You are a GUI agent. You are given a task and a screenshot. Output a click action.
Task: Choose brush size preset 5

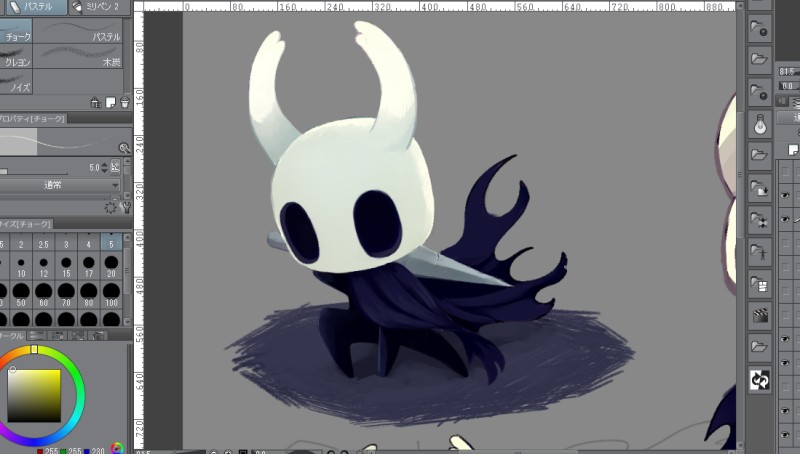click(111, 244)
